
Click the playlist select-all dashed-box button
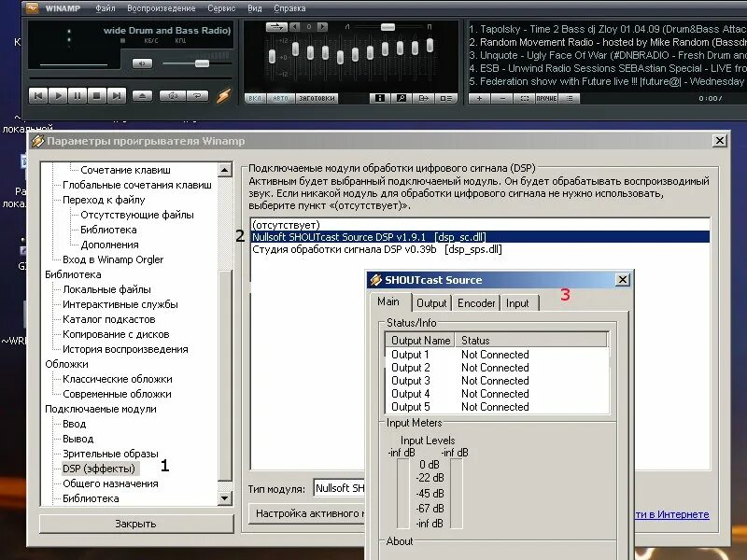525,99
